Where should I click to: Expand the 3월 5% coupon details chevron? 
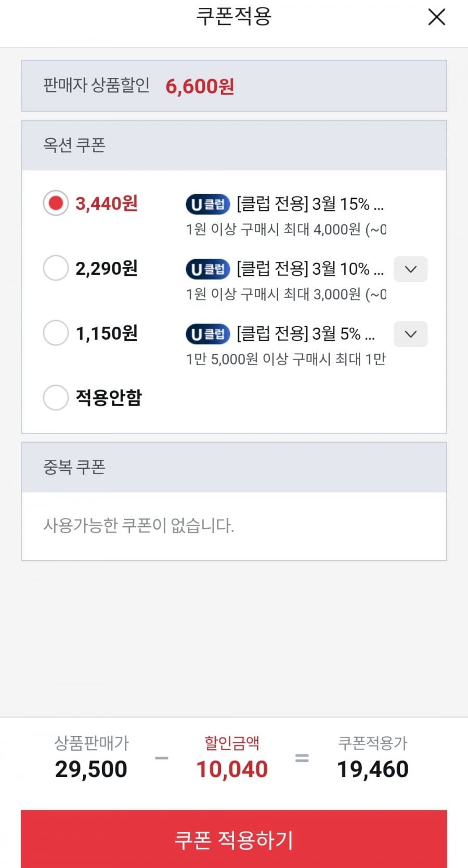[410, 334]
